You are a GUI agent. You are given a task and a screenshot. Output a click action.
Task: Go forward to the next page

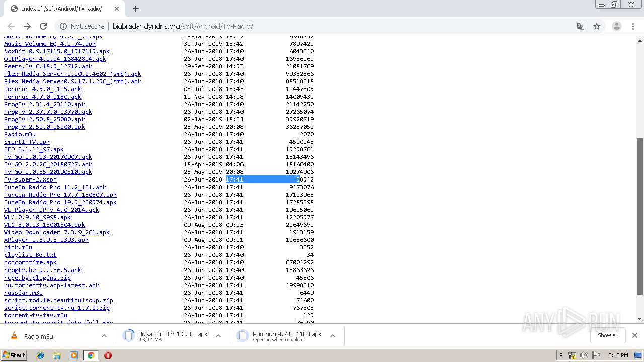point(27,26)
